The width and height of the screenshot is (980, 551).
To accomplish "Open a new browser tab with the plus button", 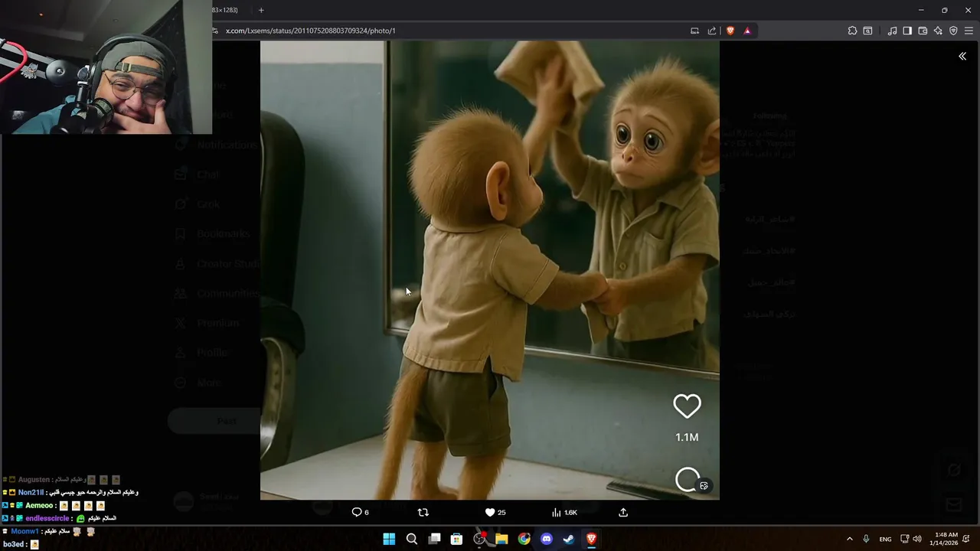I will click(x=261, y=10).
